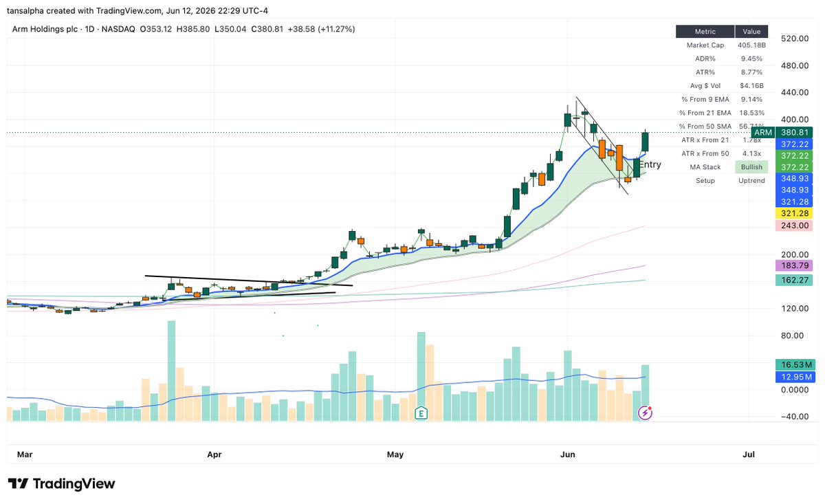Click the teal 162.27 moving average label
Viewport: 825px width, 504px height.
point(795,280)
